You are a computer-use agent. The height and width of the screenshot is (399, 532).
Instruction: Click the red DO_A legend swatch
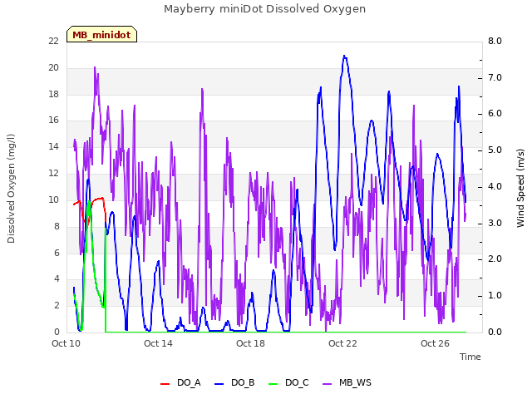pyautogui.click(x=165, y=384)
